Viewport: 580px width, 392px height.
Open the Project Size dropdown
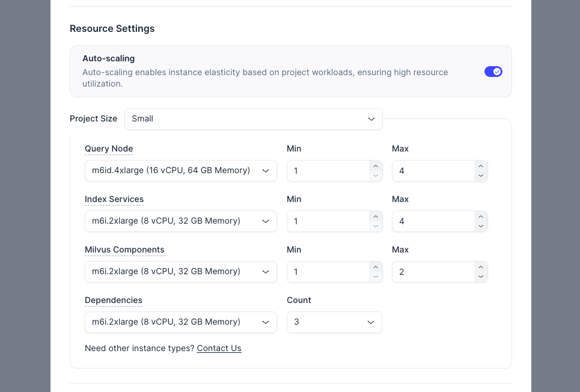pyautogui.click(x=253, y=119)
